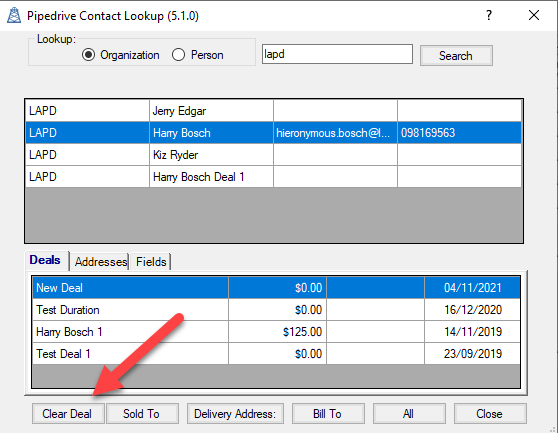Select the Jerry Edgar contact row

click(x=273, y=111)
